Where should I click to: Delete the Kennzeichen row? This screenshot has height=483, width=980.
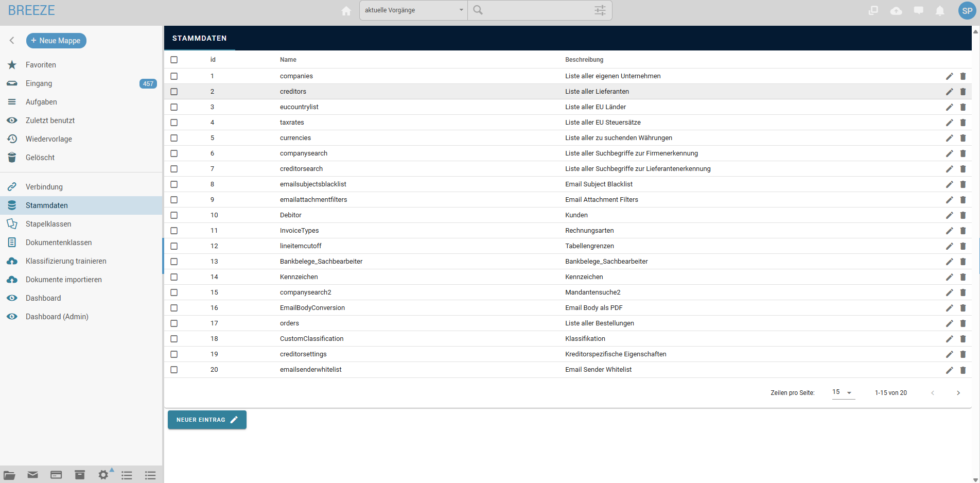tap(963, 277)
